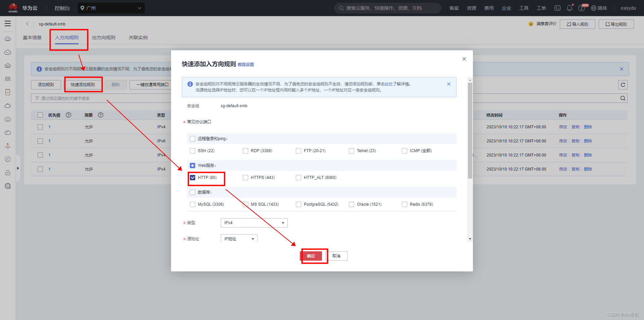644x320 pixels.
Task: Toggle the Web服务 group checkbox
Action: coord(193,166)
